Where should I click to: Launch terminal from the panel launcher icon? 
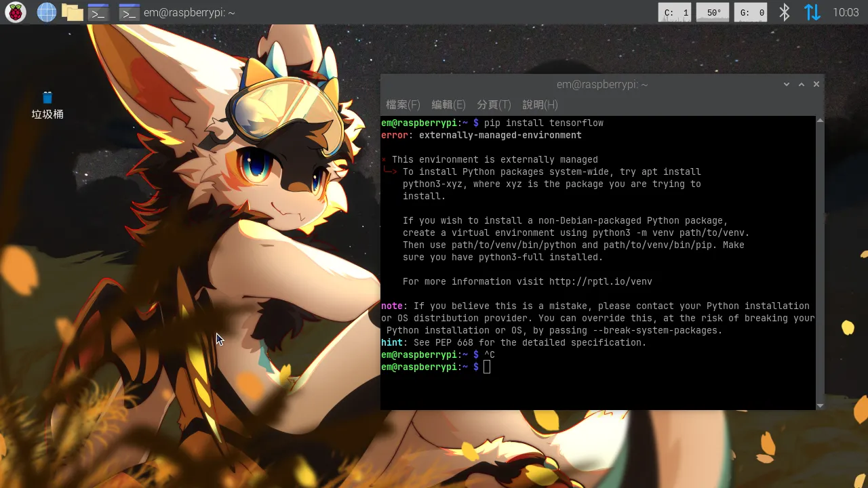(99, 12)
